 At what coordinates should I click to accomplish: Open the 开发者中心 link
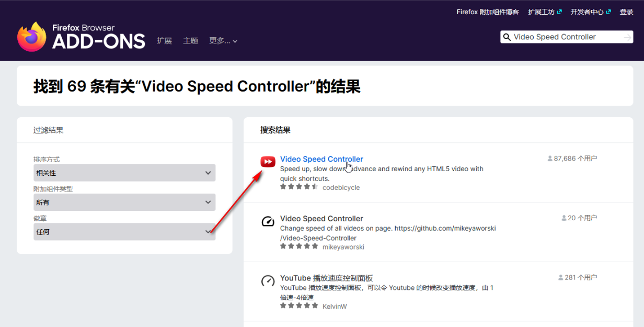[591, 12]
